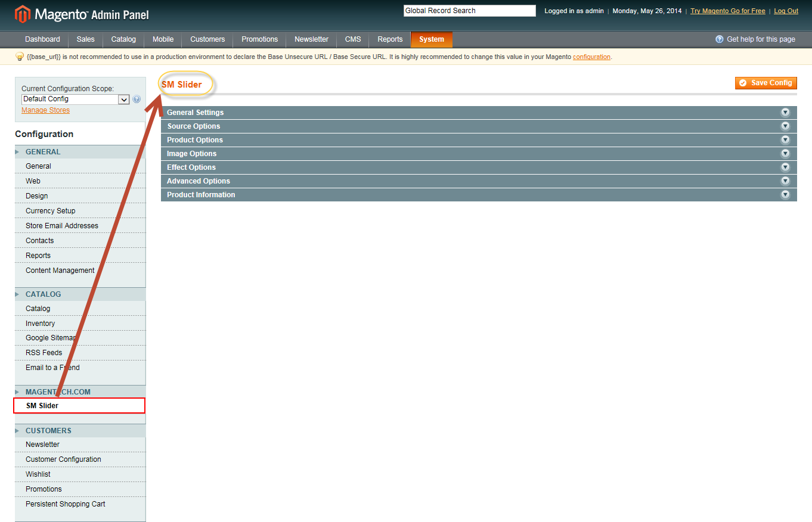Open the Catalog menu
812x522 pixels.
(123, 39)
